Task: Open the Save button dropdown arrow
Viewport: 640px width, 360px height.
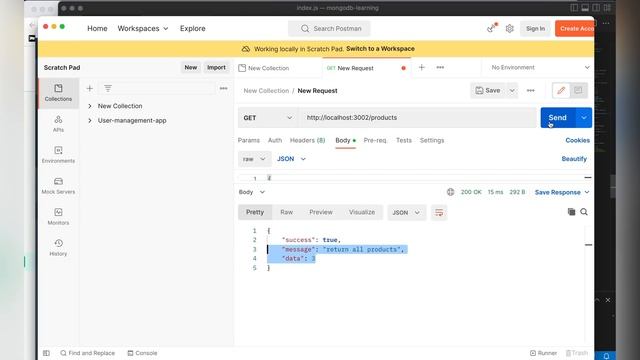Action: pos(512,91)
